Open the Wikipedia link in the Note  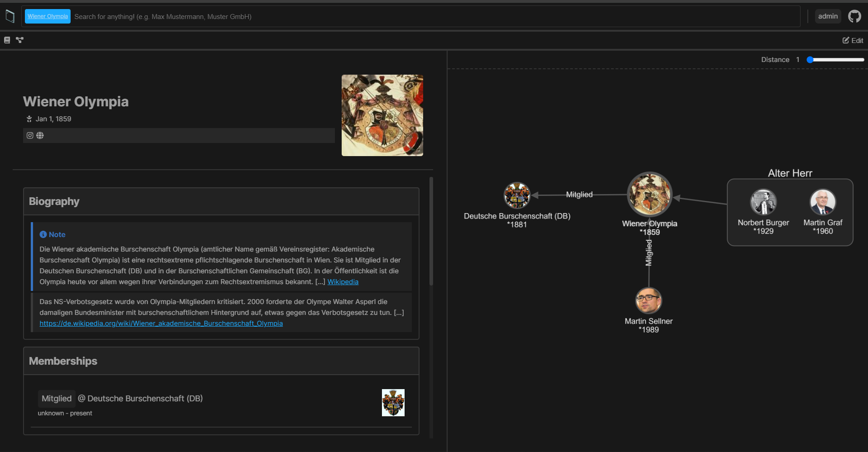343,282
